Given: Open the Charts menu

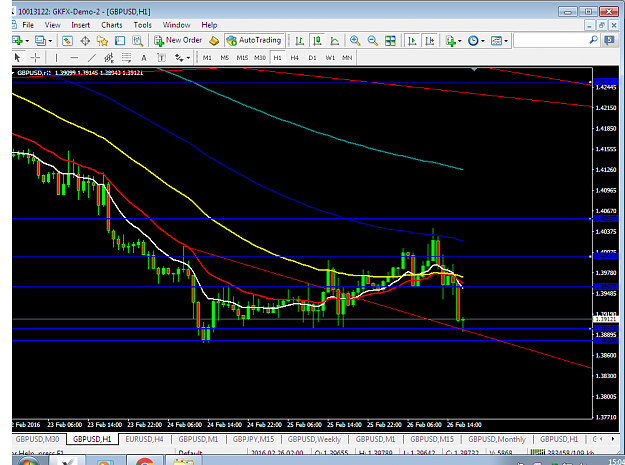Looking at the screenshot, I should (112, 25).
